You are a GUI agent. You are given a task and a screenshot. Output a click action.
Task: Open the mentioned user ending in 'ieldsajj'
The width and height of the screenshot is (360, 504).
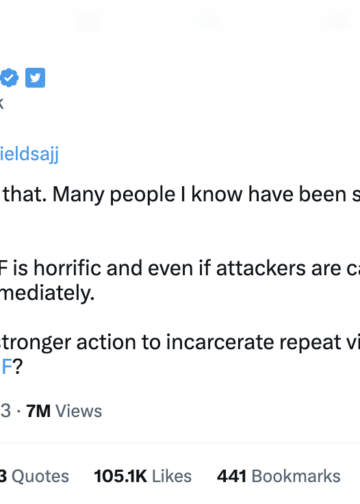[x=29, y=154]
